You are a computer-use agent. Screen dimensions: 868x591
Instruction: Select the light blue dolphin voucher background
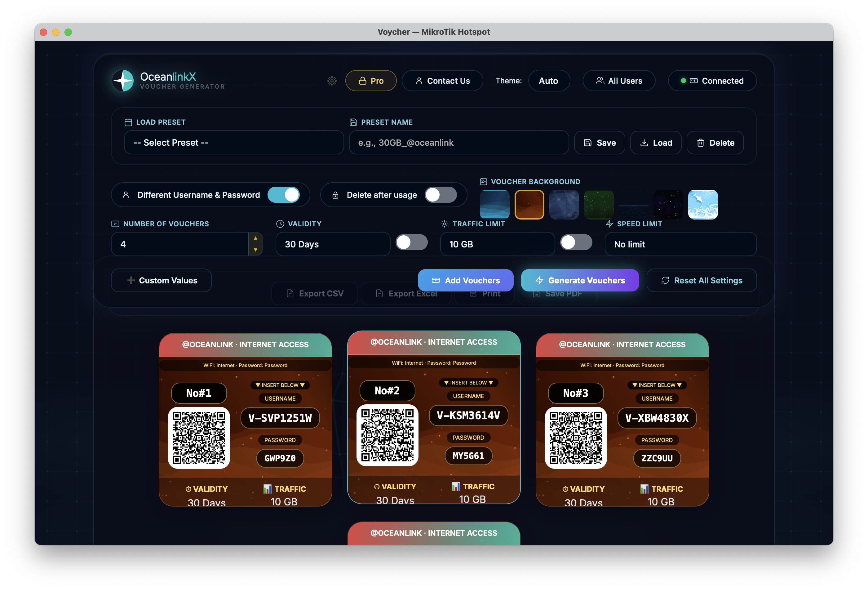703,204
